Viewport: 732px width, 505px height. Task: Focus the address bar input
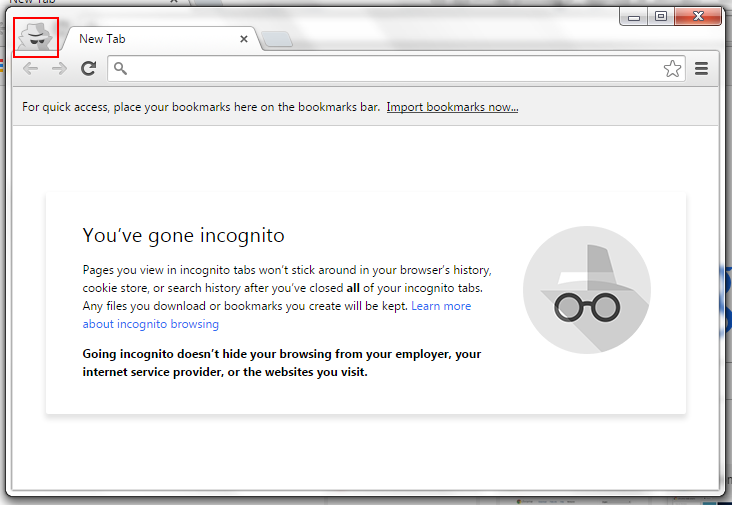click(x=396, y=69)
